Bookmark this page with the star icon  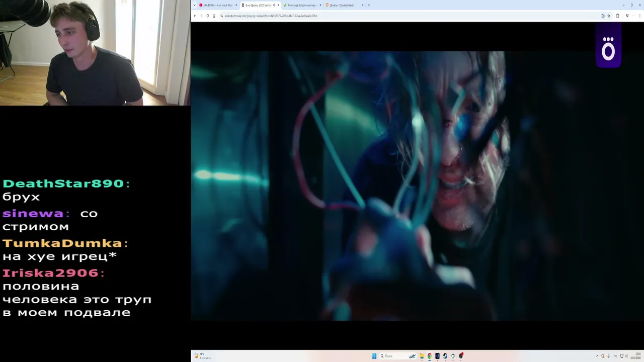(609, 16)
